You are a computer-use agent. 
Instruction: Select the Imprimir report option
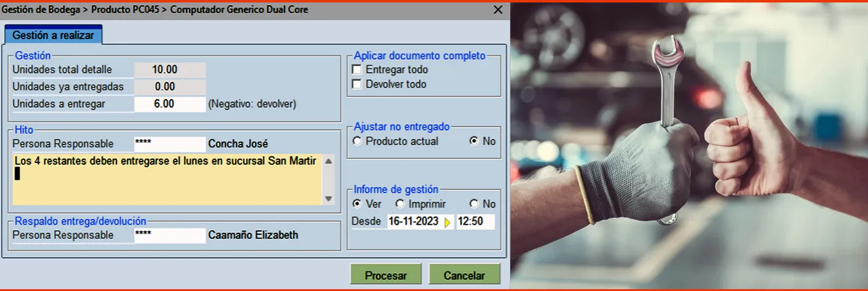pos(400,204)
